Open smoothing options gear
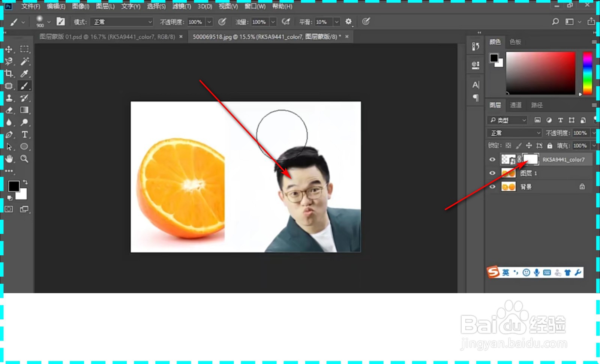 tap(349, 22)
